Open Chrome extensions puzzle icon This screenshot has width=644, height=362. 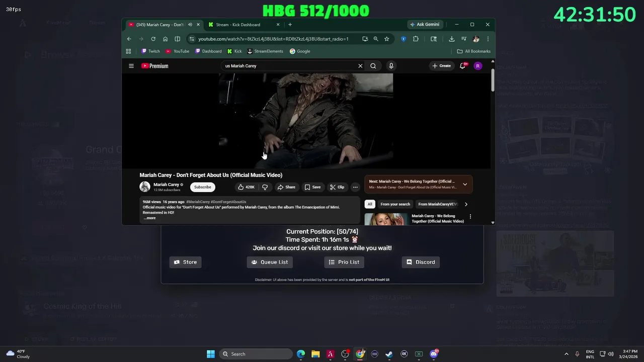tap(416, 39)
